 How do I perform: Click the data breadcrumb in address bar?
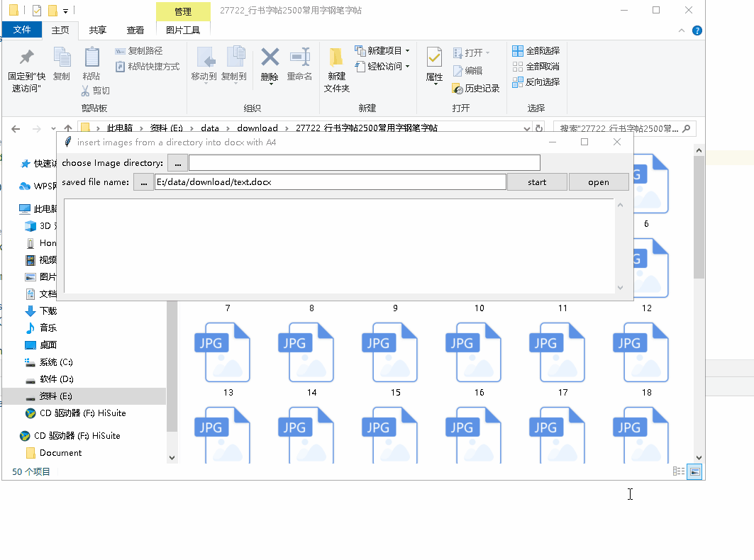pyautogui.click(x=210, y=128)
